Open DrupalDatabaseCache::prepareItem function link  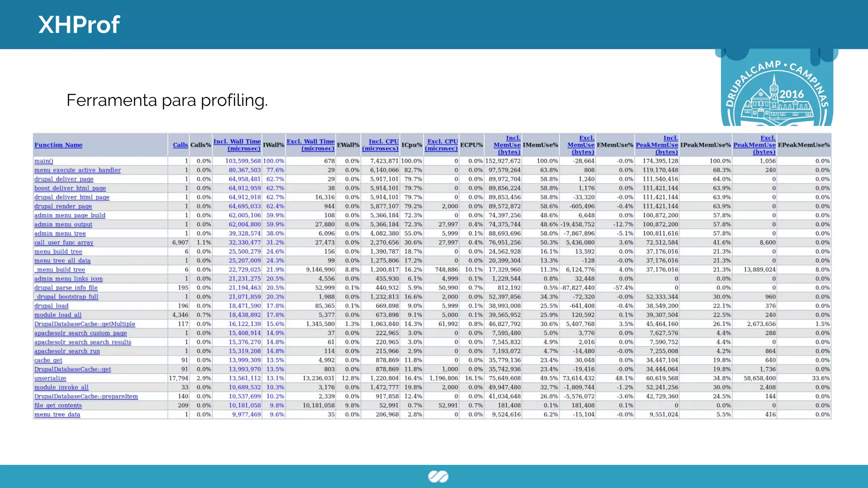[86, 396]
